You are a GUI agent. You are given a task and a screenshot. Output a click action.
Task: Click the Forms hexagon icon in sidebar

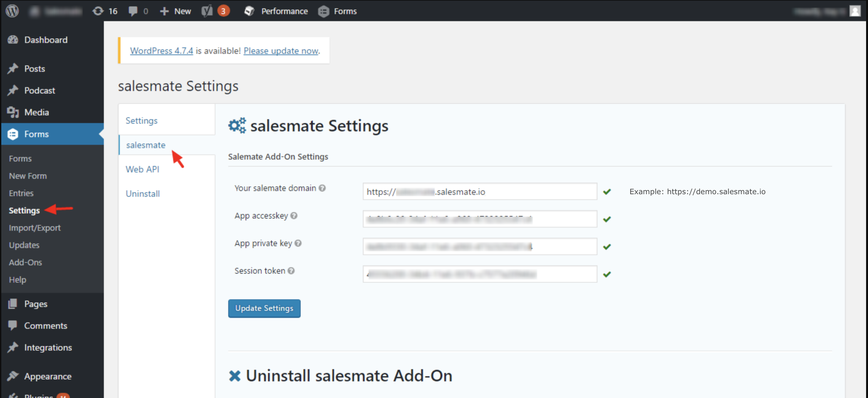coord(13,134)
